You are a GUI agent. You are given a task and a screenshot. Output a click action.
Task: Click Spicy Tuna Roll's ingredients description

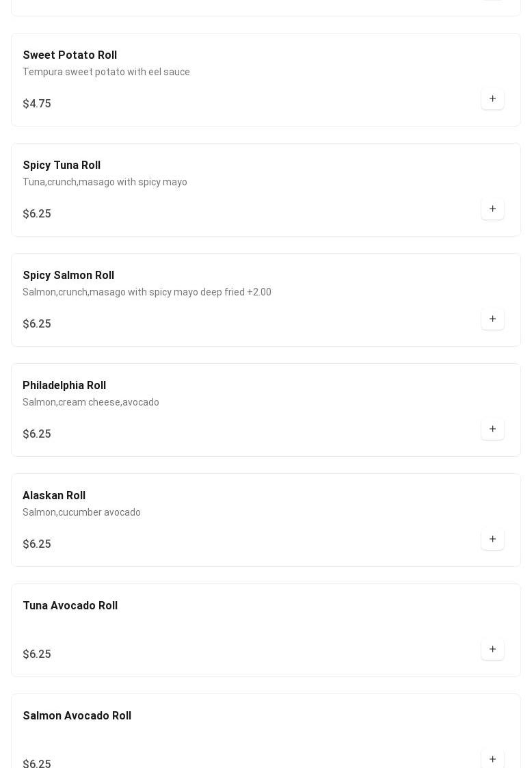tap(105, 183)
